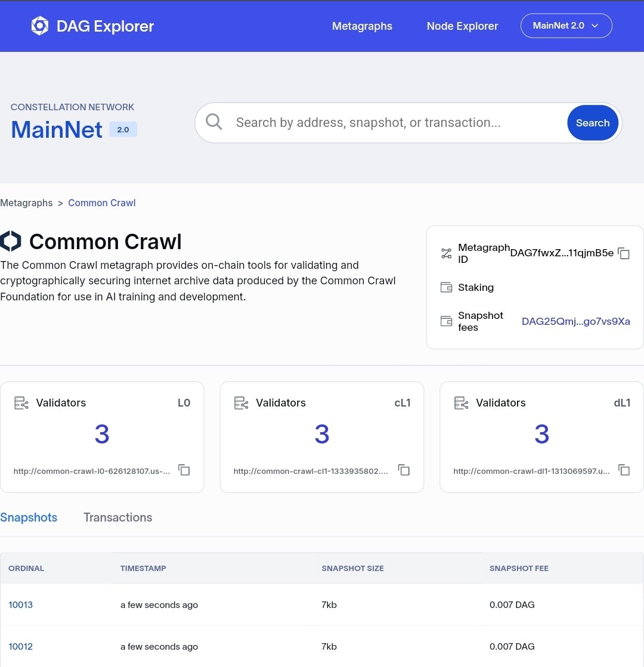Click the 7kb size in row 10012

[x=329, y=646]
